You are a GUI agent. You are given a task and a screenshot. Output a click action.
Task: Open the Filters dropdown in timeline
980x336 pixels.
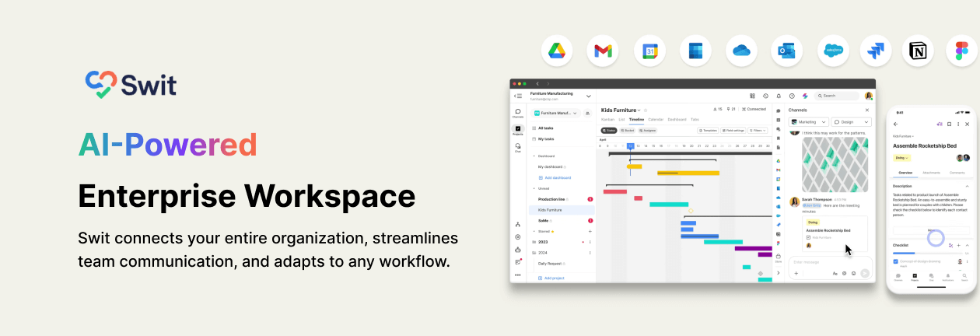(x=758, y=131)
